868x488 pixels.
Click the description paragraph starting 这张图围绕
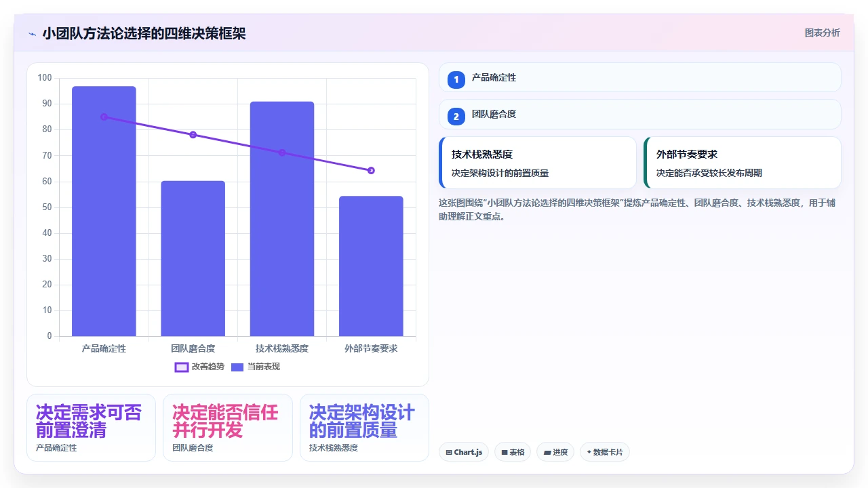pos(636,209)
